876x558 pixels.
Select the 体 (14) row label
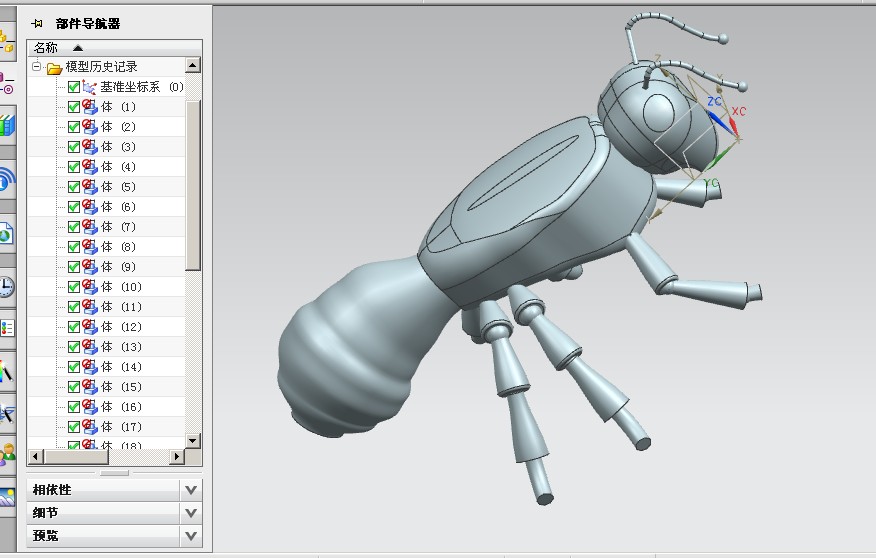point(122,367)
